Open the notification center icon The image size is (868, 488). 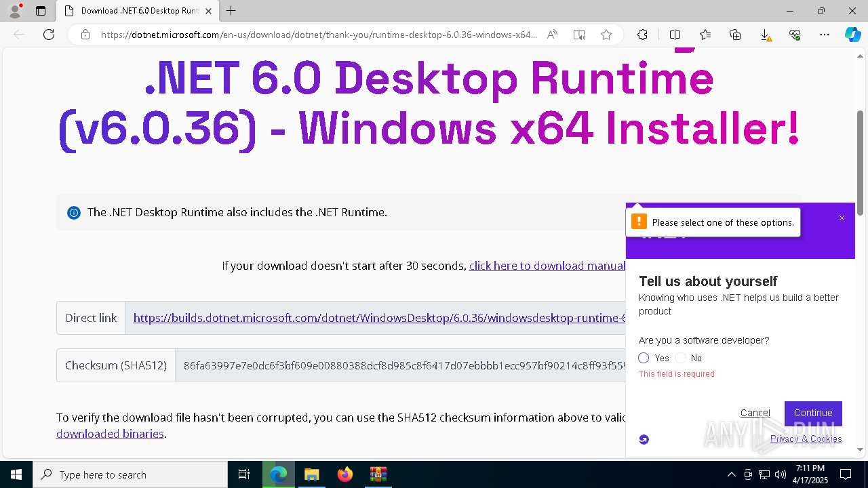pos(846,474)
